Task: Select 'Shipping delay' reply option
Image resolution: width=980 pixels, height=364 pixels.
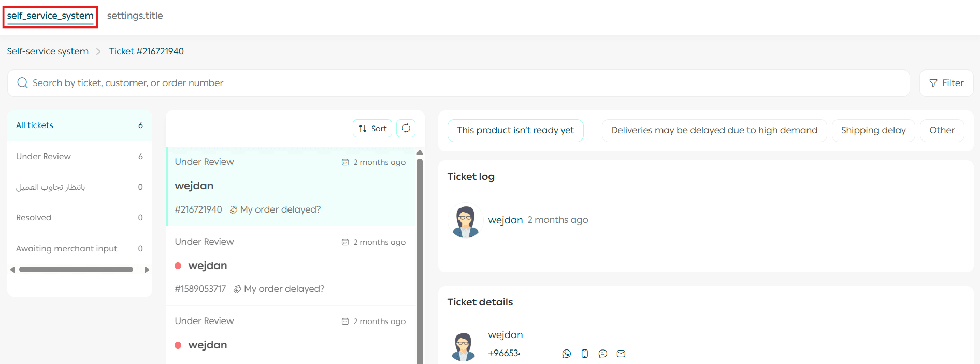Action: [x=873, y=131]
